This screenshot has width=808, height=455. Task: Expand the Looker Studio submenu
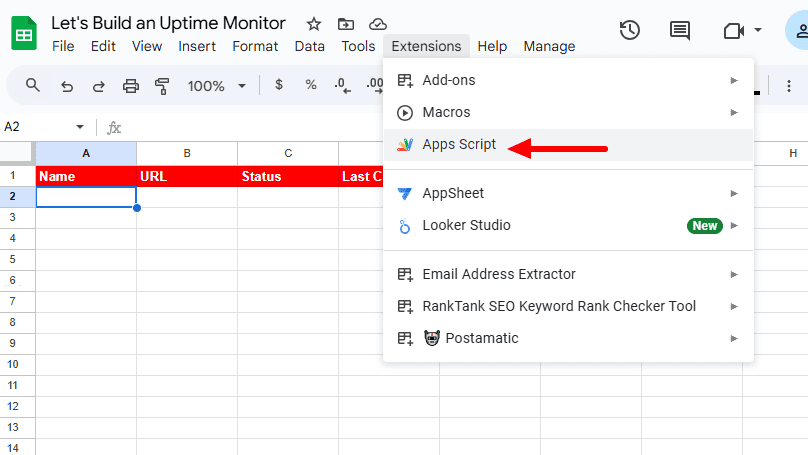[x=568, y=226]
